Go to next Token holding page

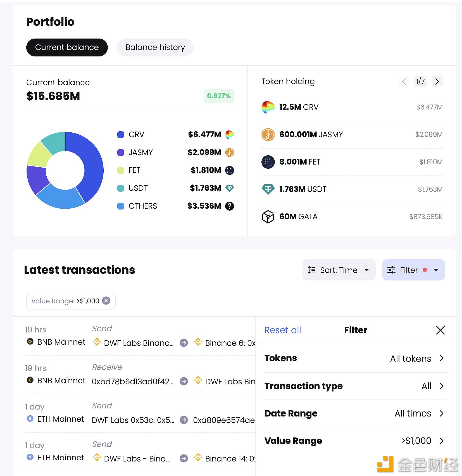click(437, 82)
